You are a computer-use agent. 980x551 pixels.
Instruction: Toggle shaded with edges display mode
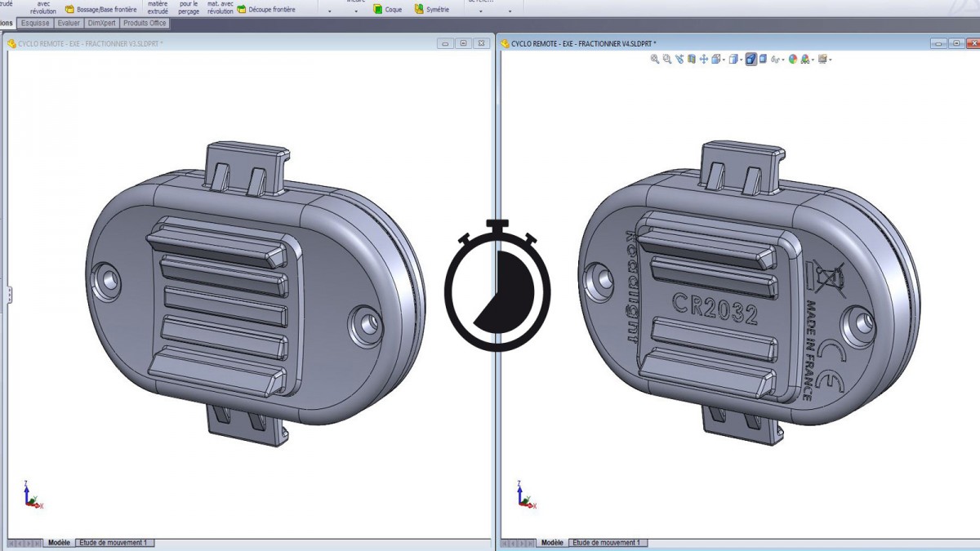tap(751, 60)
